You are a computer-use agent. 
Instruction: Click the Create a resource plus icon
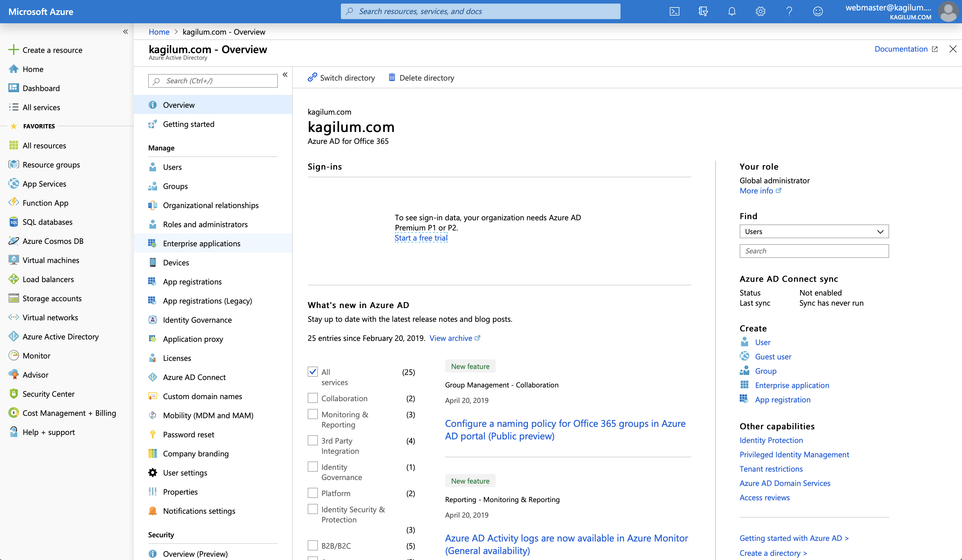(13, 50)
